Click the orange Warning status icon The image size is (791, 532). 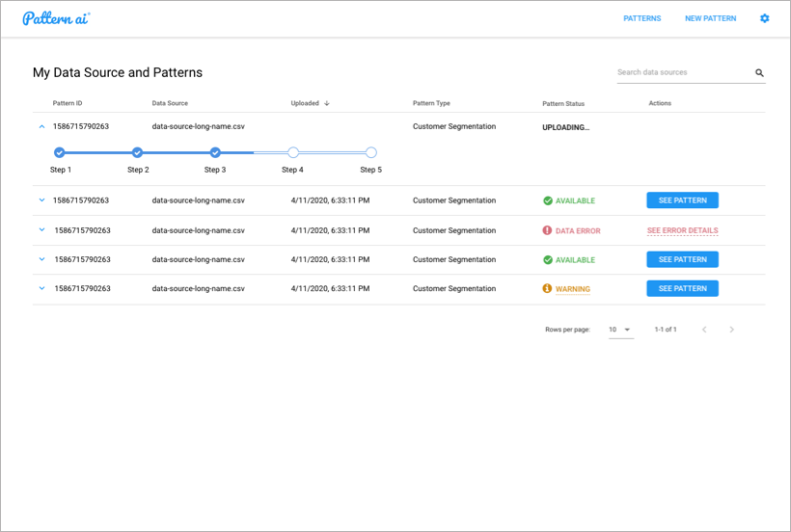(x=547, y=289)
